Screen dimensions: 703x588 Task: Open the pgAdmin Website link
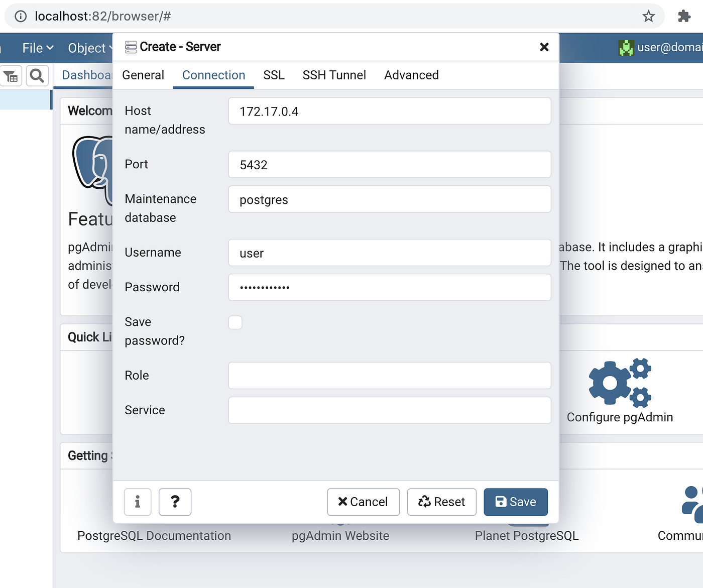340,536
